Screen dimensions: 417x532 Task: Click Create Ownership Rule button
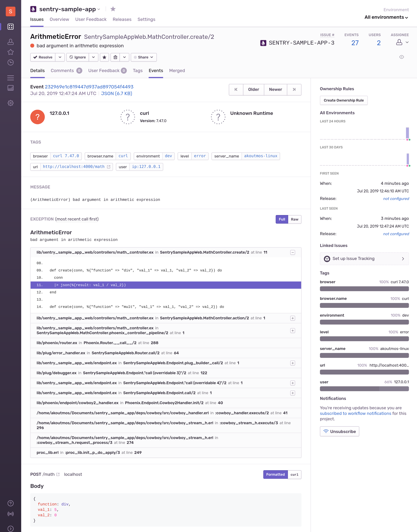tap(343, 100)
